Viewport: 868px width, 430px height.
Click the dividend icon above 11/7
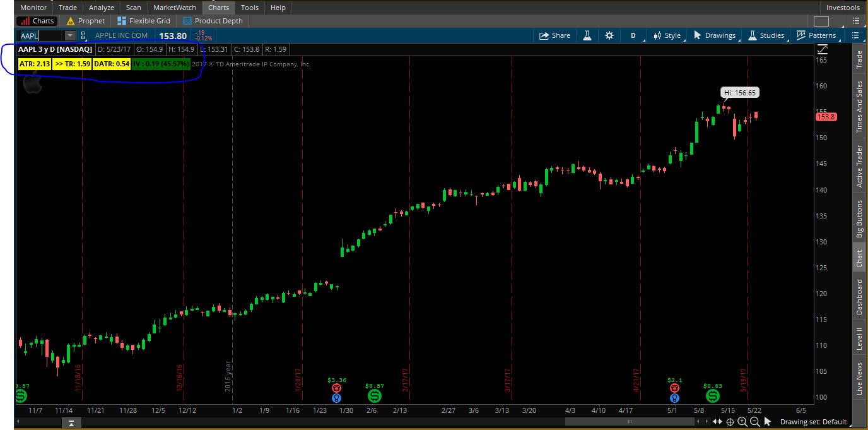coord(21,396)
